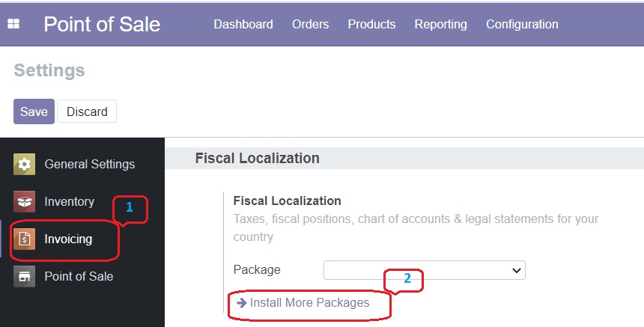Open the Products menu
This screenshot has height=327, width=644.
pos(371,24)
